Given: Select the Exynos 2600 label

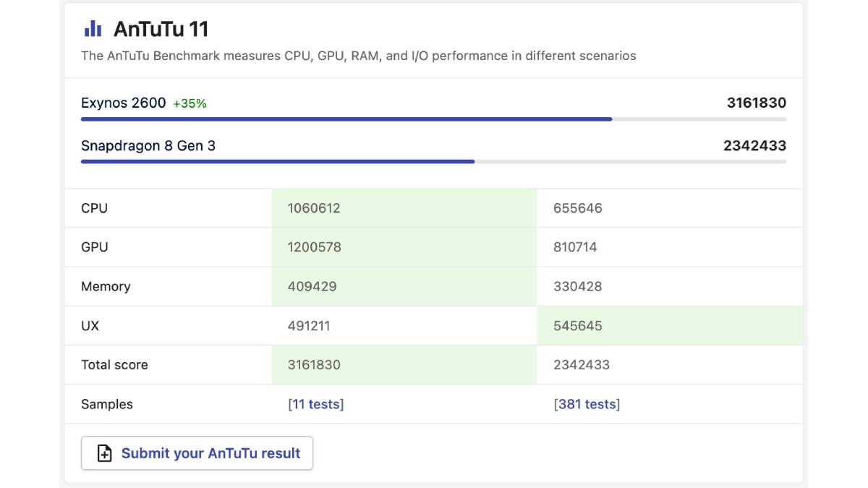Looking at the screenshot, I should [x=124, y=103].
